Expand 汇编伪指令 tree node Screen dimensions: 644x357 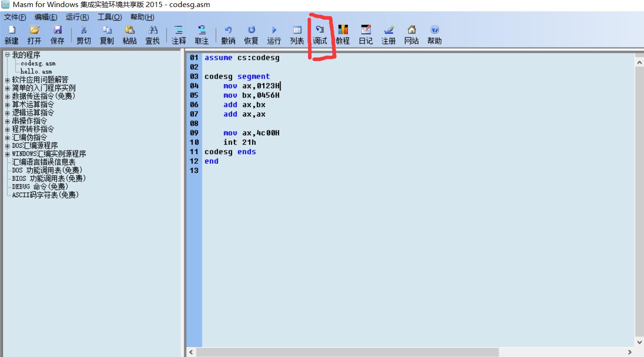click(x=7, y=137)
